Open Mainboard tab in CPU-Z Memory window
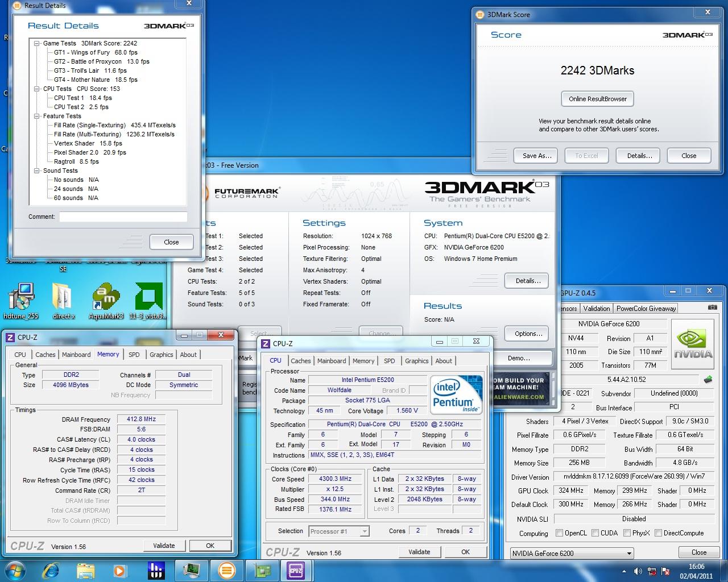728x582 pixels. (76, 355)
